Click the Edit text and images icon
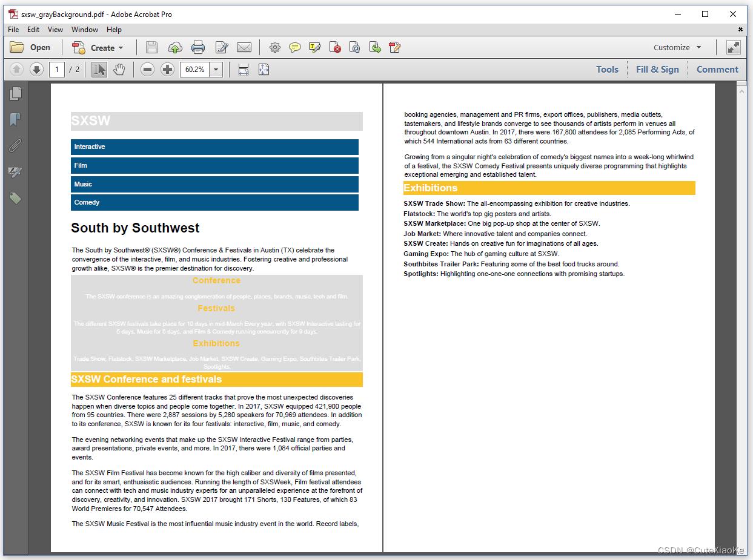 pyautogui.click(x=222, y=47)
